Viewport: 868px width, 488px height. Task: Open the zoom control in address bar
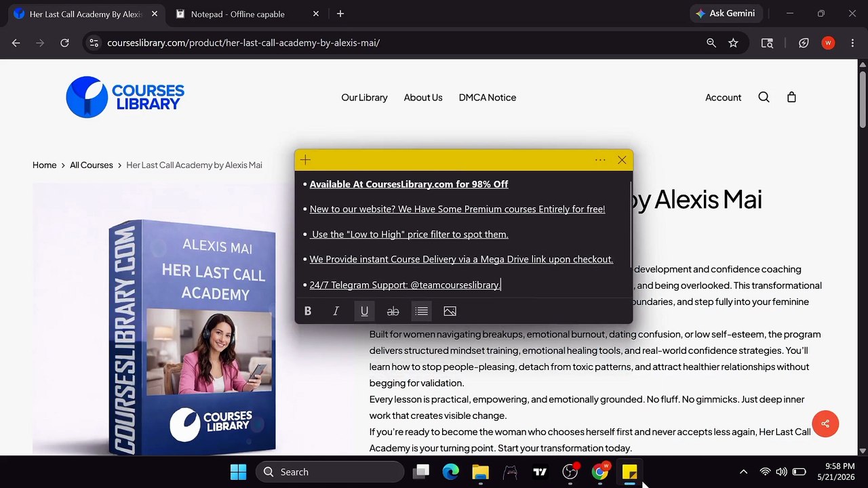(711, 43)
